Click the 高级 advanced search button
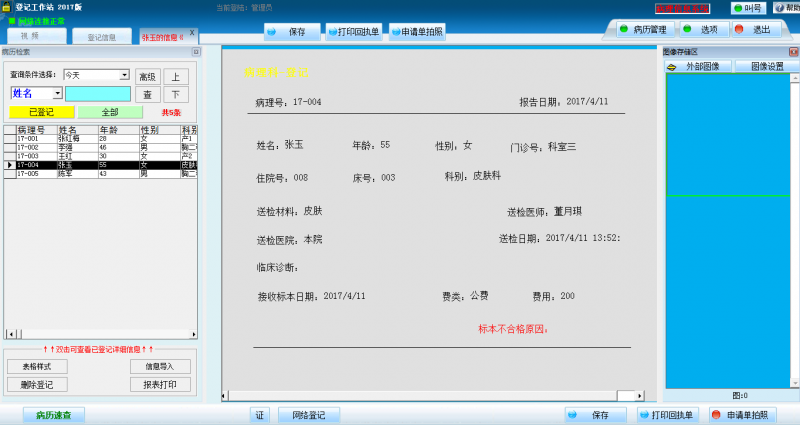This screenshot has height=425, width=800. (147, 76)
